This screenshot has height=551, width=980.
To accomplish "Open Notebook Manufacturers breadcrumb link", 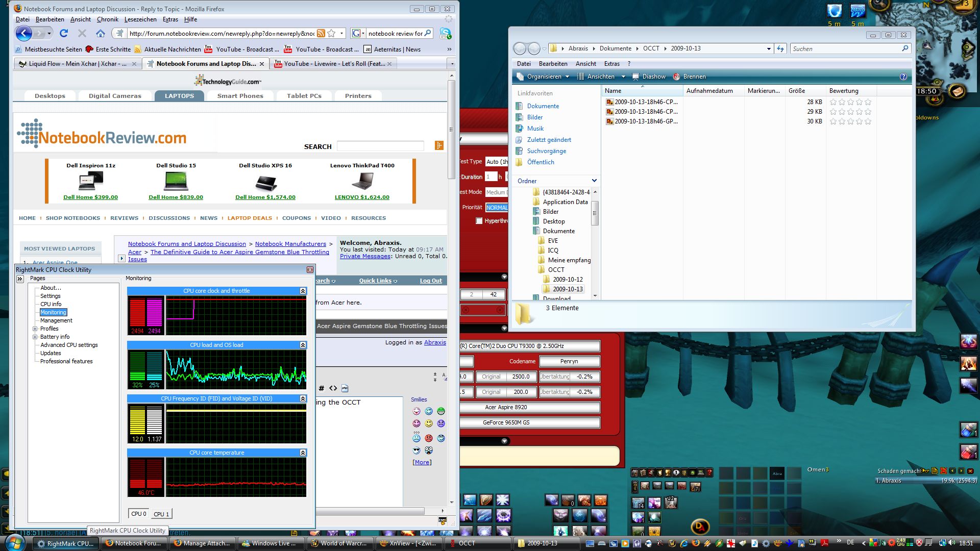I will [x=290, y=244].
